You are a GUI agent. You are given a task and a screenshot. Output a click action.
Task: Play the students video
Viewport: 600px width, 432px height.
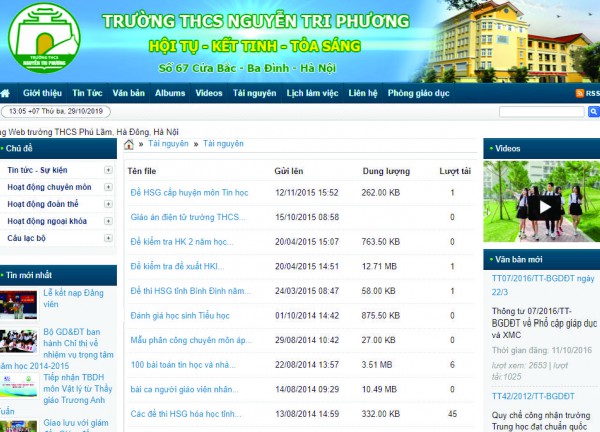544,207
